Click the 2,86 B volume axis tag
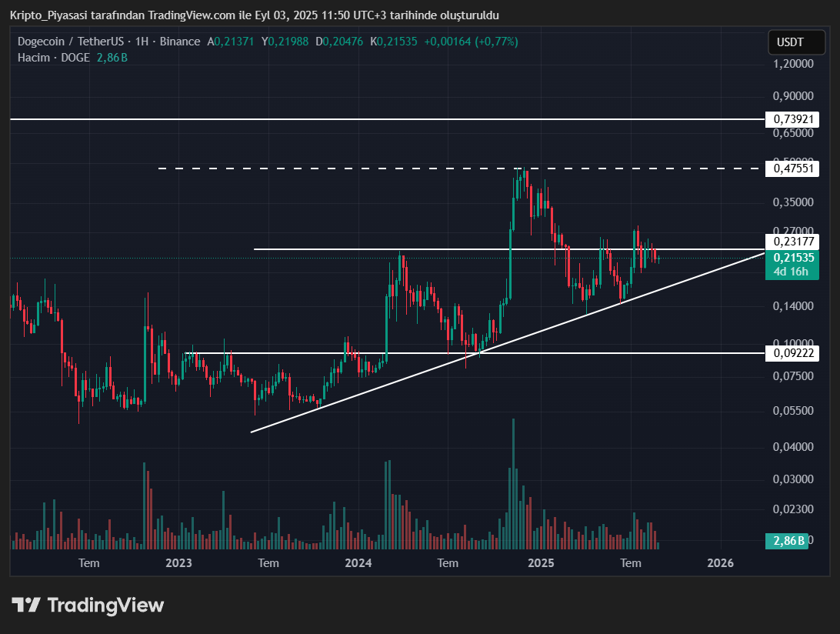Image resolution: width=840 pixels, height=634 pixels. (786, 541)
